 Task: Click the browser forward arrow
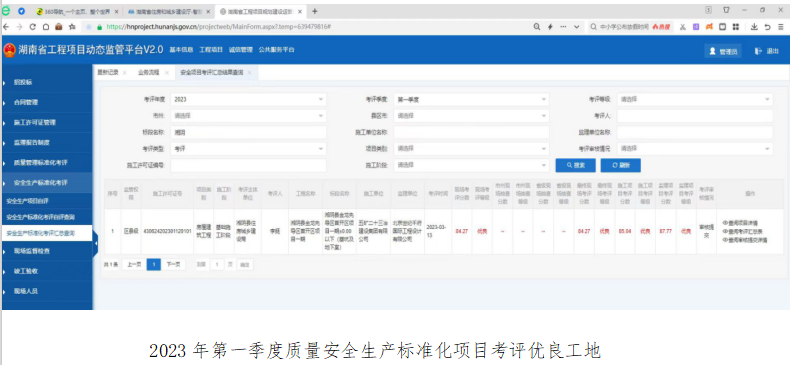(x=20, y=27)
